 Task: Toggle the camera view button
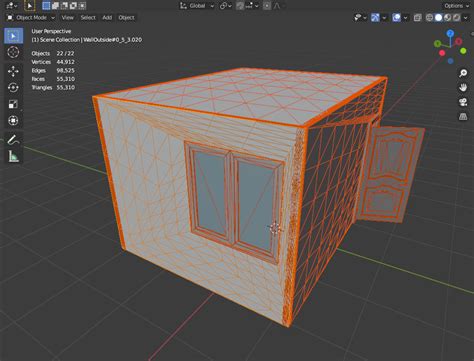click(x=463, y=102)
